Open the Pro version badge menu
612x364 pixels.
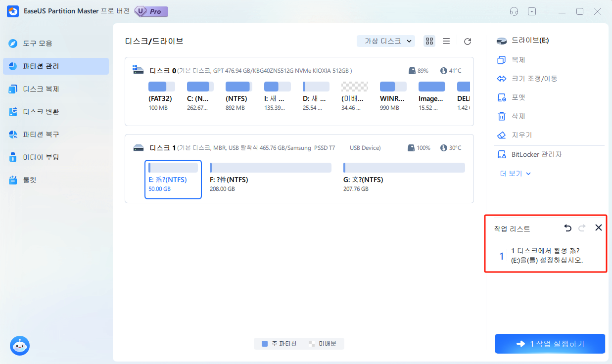(151, 11)
